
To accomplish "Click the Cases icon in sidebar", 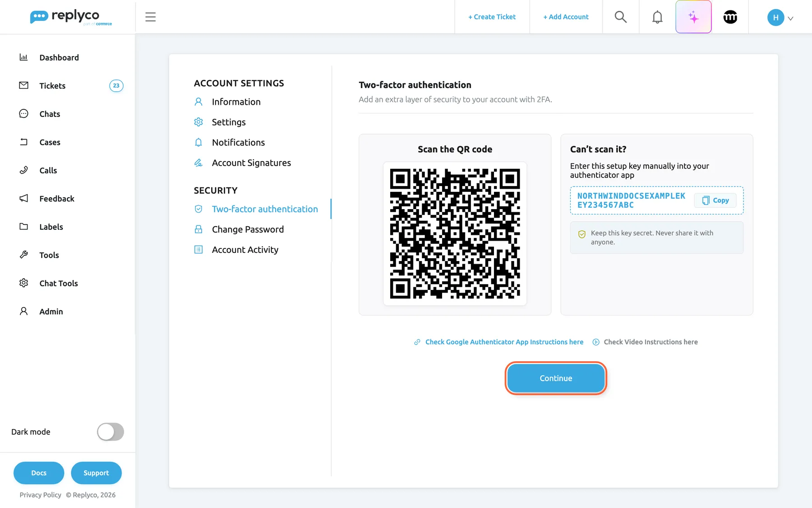I will [23, 142].
